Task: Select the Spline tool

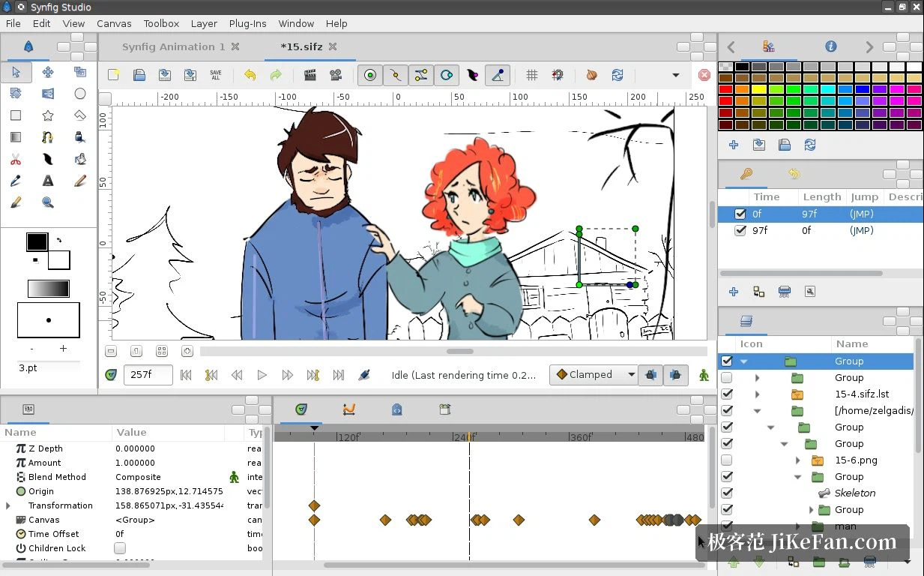Action: 48,137
